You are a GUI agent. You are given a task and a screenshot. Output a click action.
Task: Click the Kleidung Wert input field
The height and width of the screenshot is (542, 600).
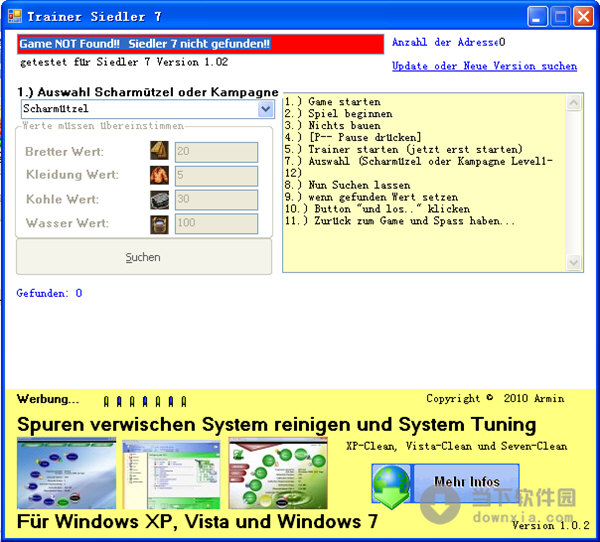pyautogui.click(x=216, y=176)
